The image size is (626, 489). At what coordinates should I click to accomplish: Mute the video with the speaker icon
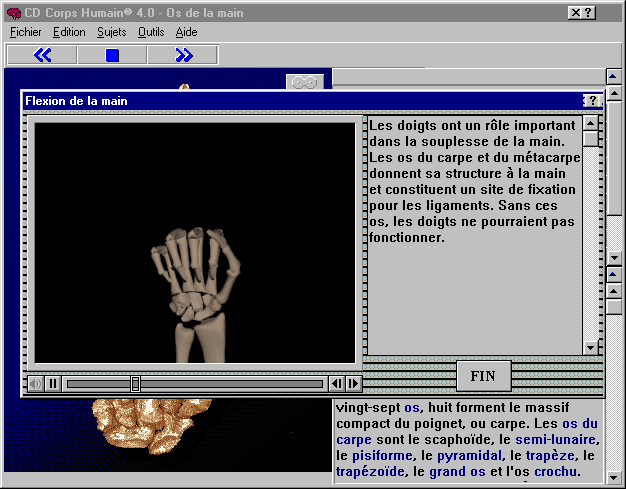(x=36, y=383)
